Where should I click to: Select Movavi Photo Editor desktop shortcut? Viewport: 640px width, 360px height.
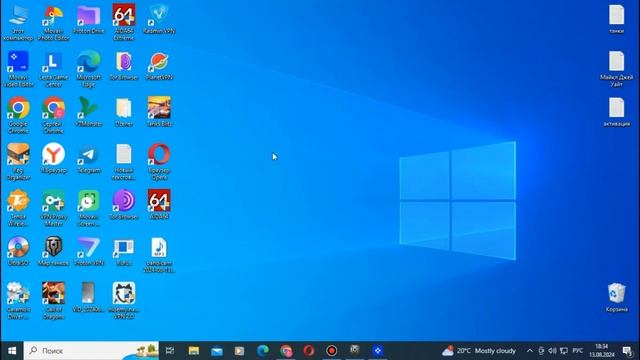(53, 23)
